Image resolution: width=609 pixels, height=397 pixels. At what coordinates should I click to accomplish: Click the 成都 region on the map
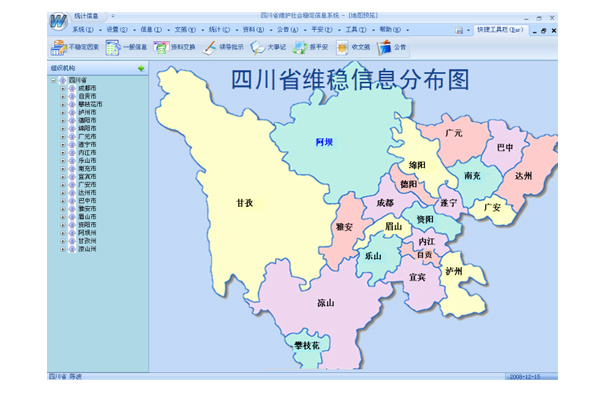[385, 203]
